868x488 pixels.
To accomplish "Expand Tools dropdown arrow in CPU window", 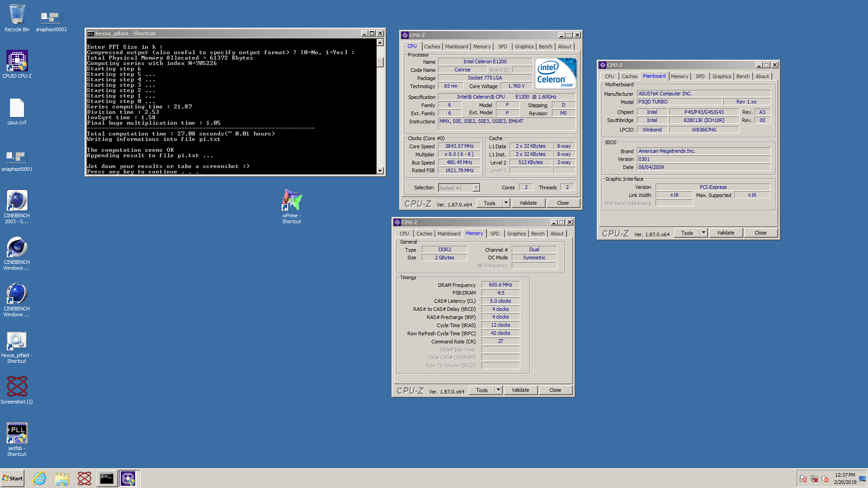I will click(x=506, y=203).
